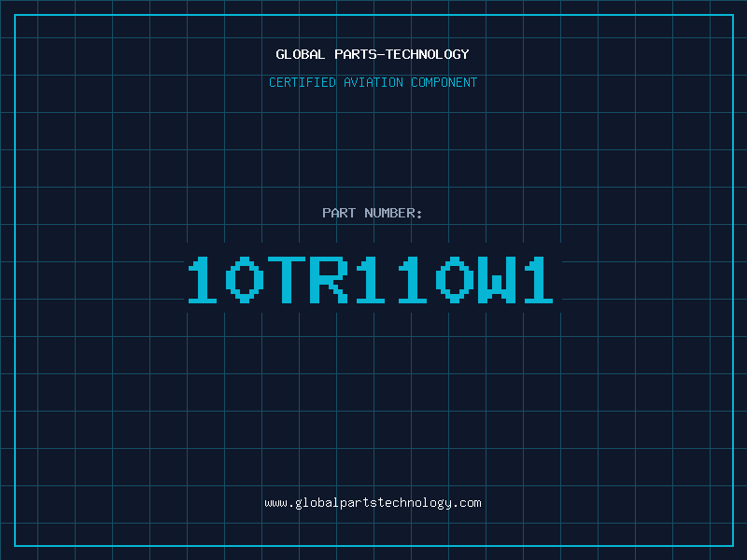The width and height of the screenshot is (747, 560).
Task: Click the CERTIFIED AVIATION COMPONENT subtitle
Action: (x=373, y=82)
